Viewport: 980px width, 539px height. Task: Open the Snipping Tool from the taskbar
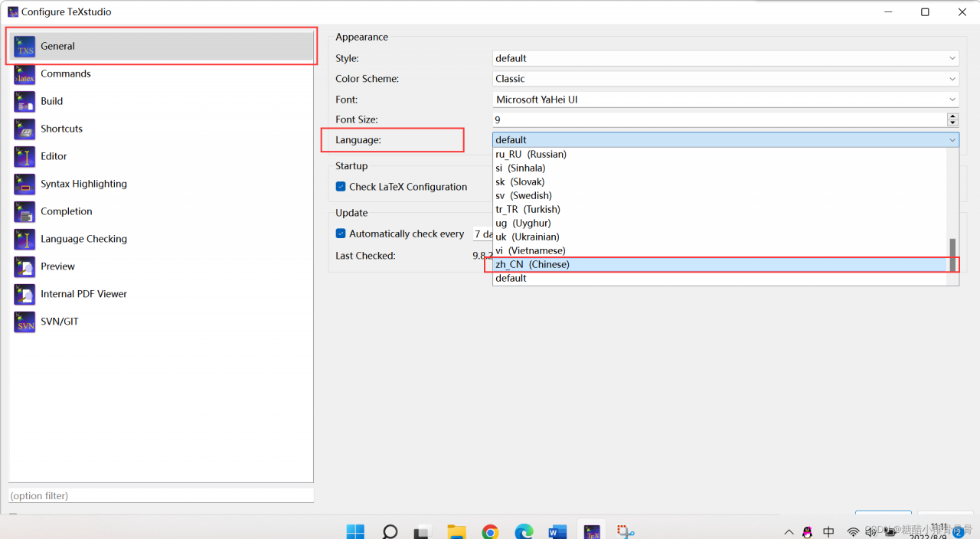click(x=626, y=531)
